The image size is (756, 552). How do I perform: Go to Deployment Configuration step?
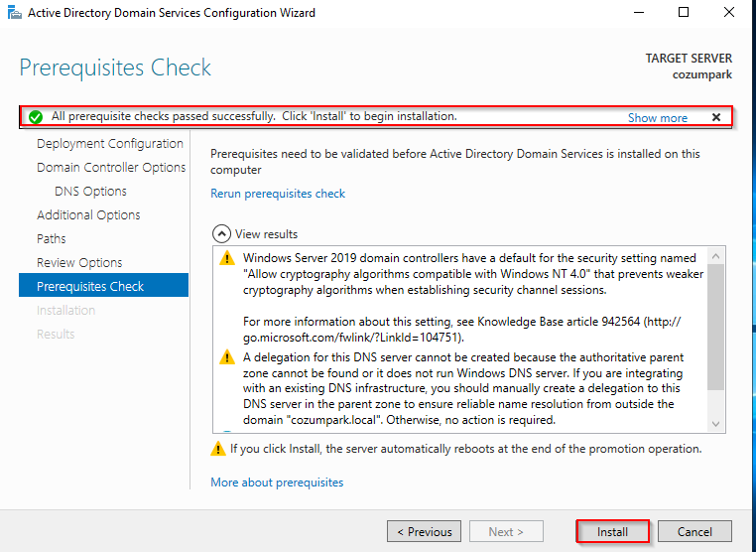click(110, 144)
